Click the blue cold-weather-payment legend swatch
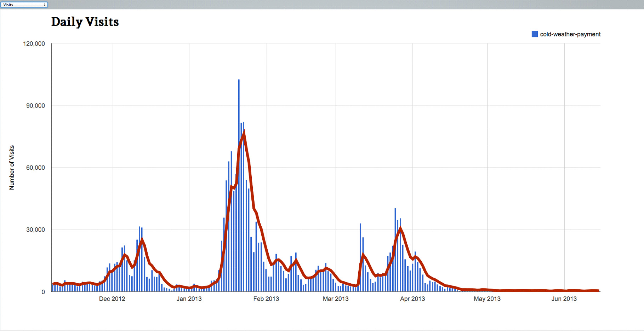Image resolution: width=644 pixels, height=331 pixels. 535,34
